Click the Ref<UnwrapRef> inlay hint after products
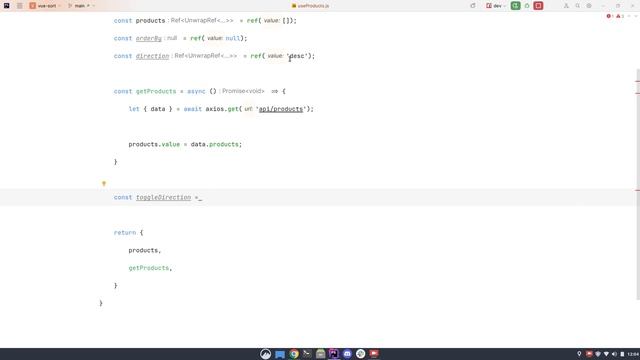The width and height of the screenshot is (640, 360). pyautogui.click(x=202, y=20)
